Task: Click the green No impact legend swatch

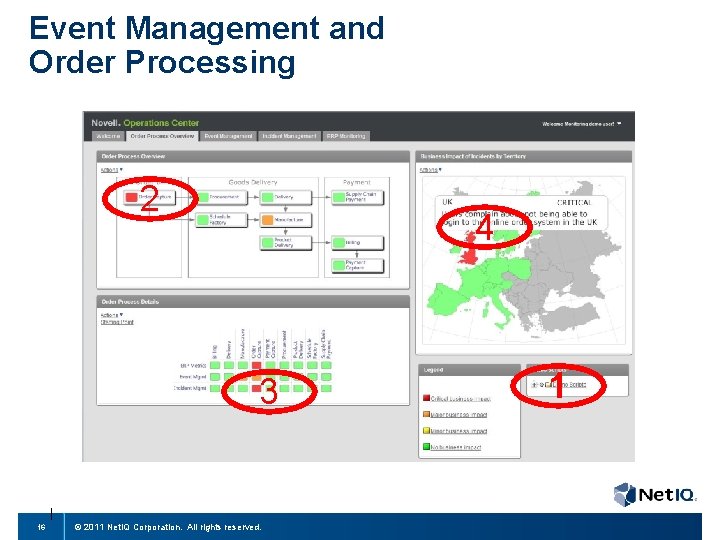Action: click(426, 446)
